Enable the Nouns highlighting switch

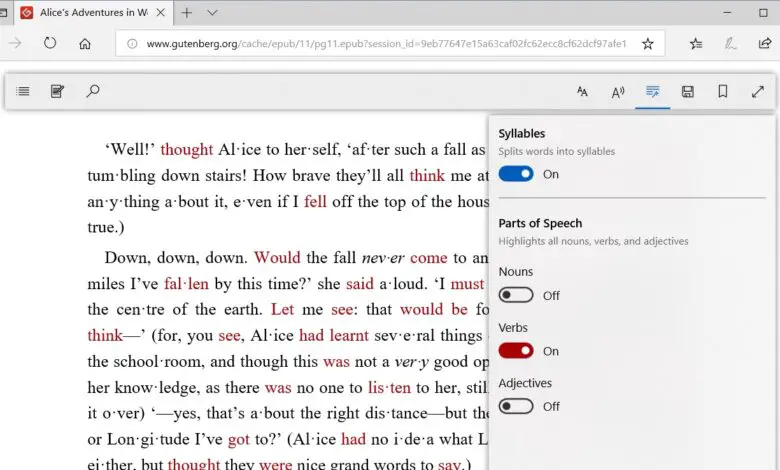click(516, 295)
